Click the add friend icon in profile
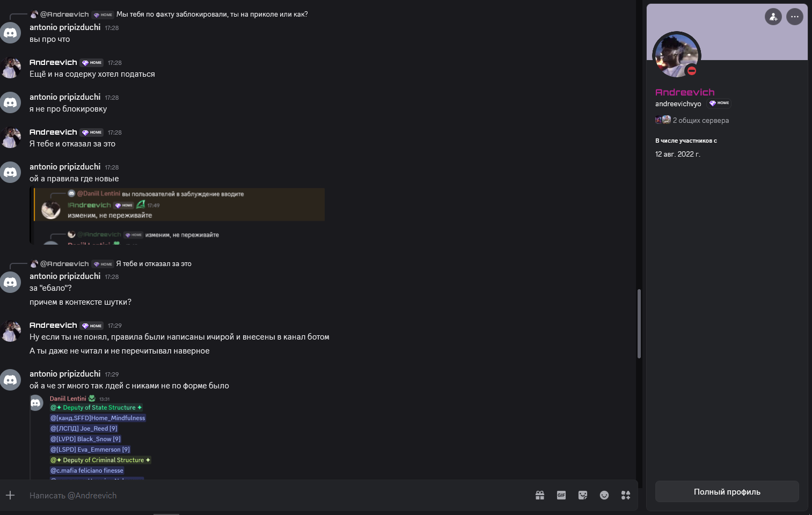The height and width of the screenshot is (515, 812). coord(773,17)
